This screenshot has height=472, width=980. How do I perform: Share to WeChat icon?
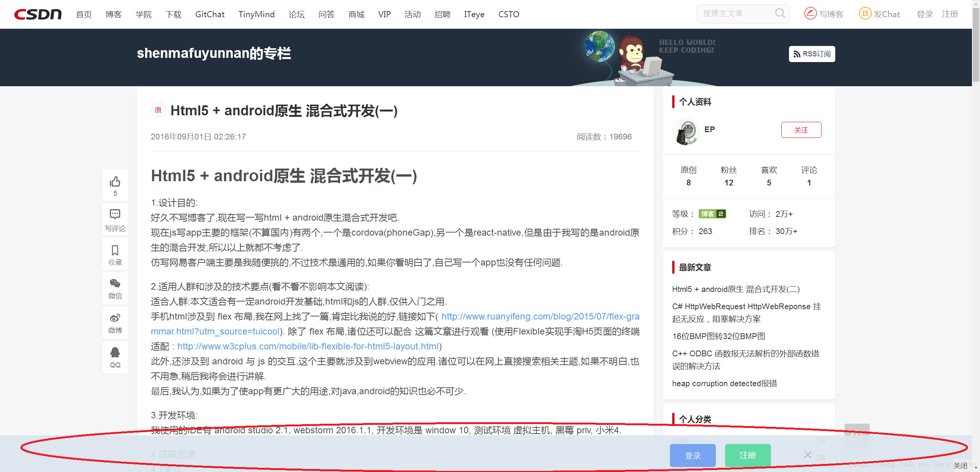(115, 284)
